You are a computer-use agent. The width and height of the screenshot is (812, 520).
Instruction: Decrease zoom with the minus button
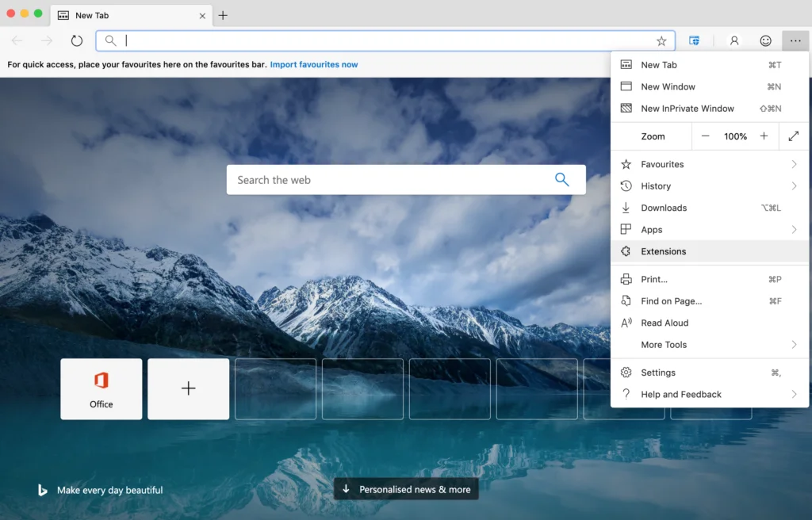705,136
